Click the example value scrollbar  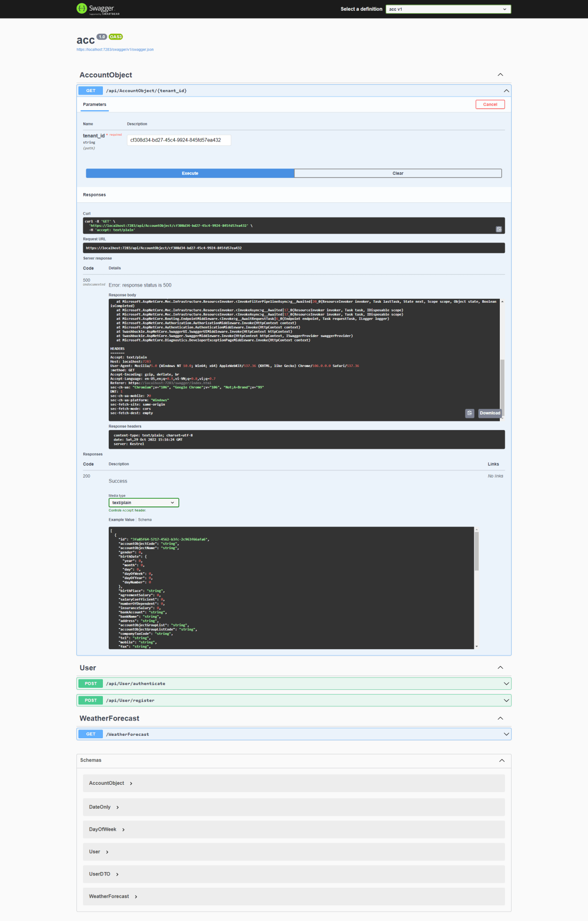476,551
